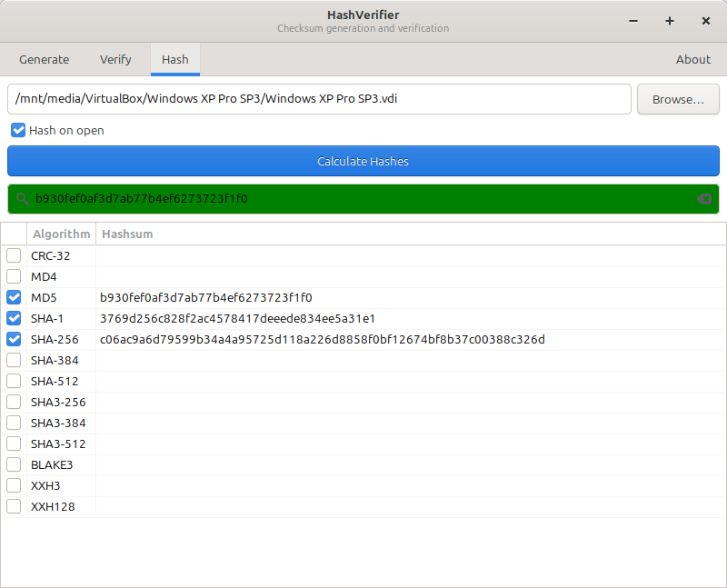Enable the SHA-512 algorithm checkbox
727x588 pixels.
click(14, 381)
